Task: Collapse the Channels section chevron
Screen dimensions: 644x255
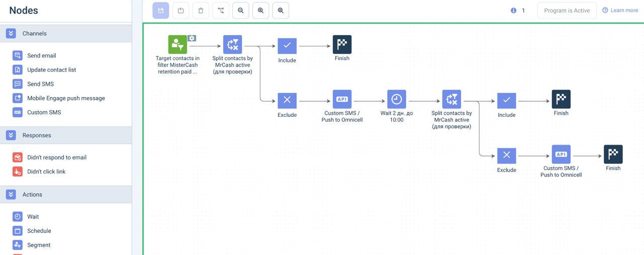Action: (11, 33)
